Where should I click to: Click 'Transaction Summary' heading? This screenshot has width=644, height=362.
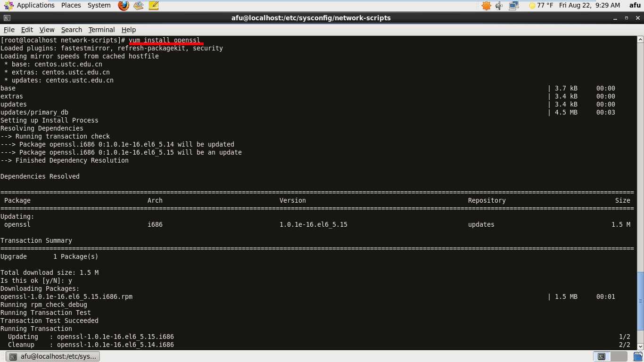click(36, 240)
